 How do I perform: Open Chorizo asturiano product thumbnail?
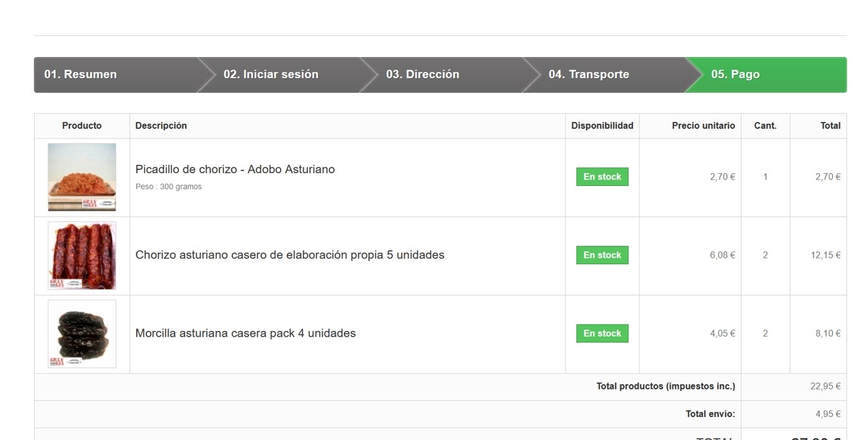click(82, 255)
